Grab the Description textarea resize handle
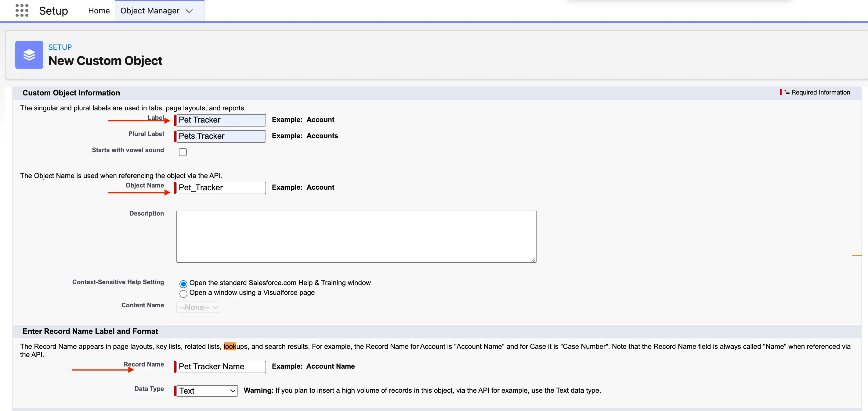868x411 pixels. point(533,259)
